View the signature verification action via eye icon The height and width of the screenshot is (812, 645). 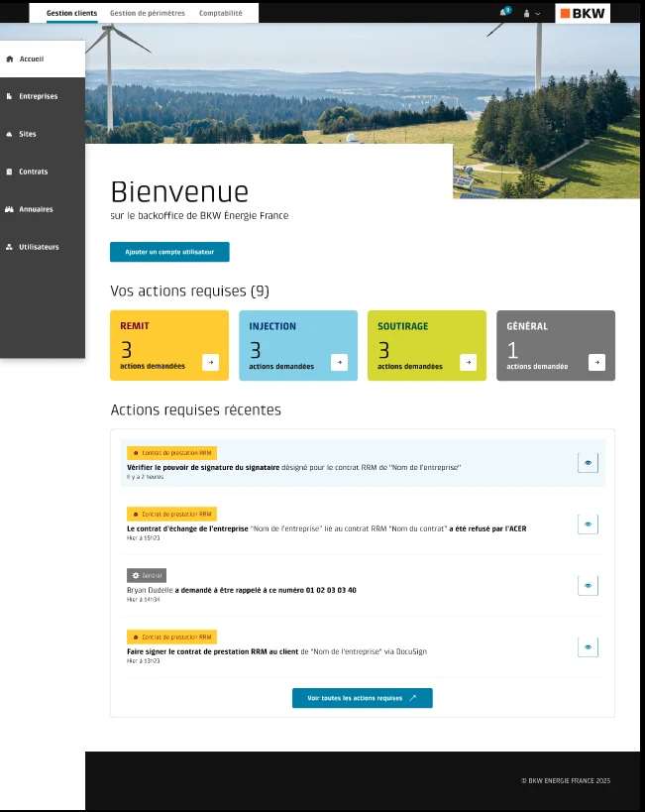[x=589, y=463]
